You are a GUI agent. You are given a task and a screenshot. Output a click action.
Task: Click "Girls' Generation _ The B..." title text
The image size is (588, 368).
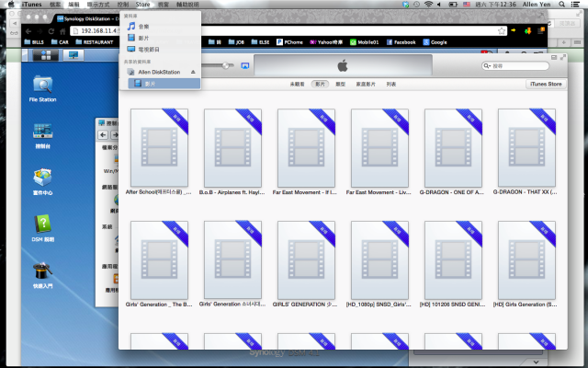[x=159, y=305]
